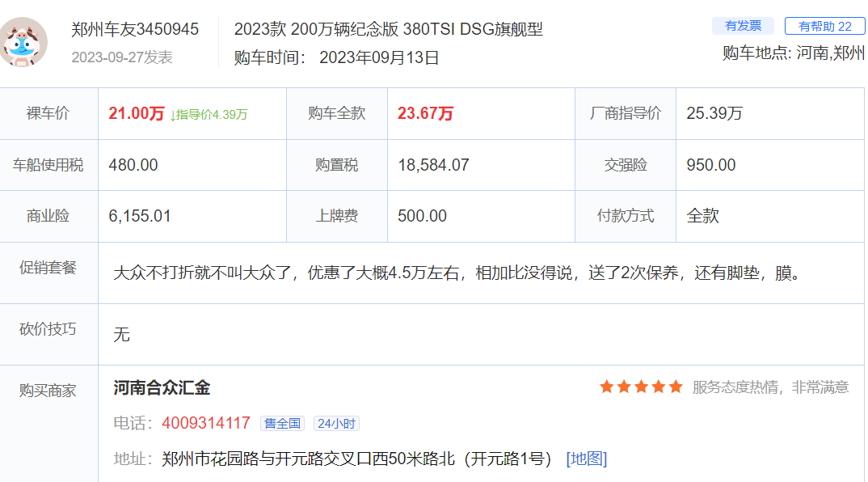
Task: Select the bare car price 21.00万
Action: coord(136,113)
